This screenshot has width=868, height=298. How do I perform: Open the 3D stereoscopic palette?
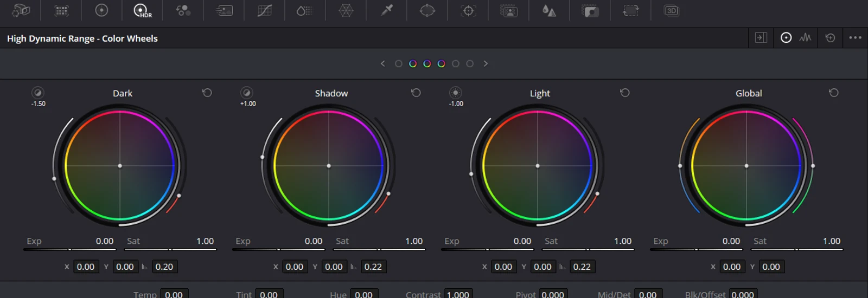click(x=672, y=10)
